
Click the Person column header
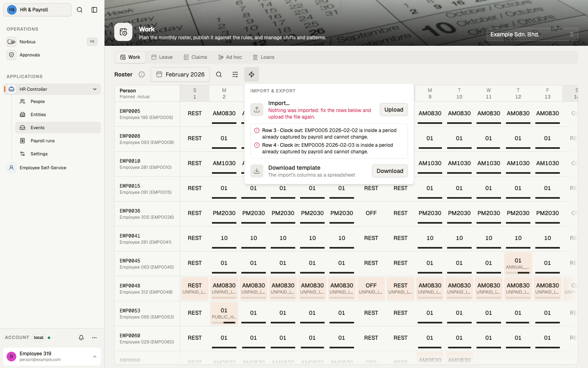(147, 93)
